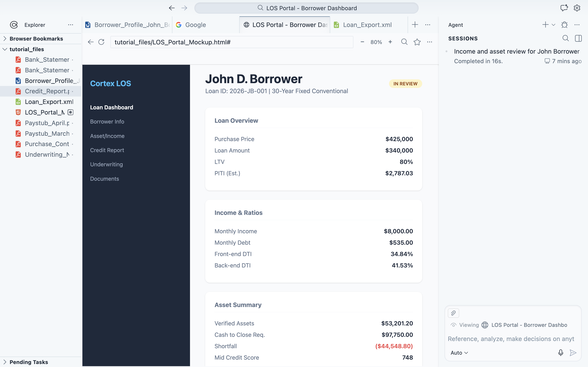Open settings via the gear icon

[577, 8]
